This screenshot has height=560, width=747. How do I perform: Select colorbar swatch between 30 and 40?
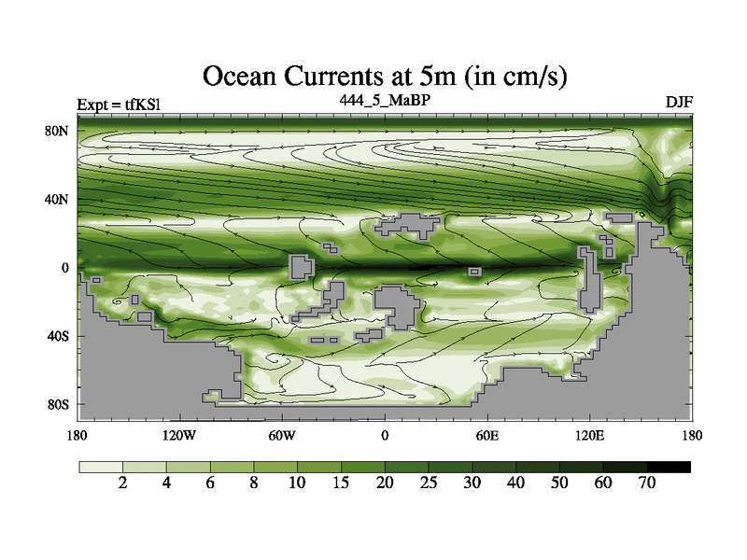[x=494, y=466]
